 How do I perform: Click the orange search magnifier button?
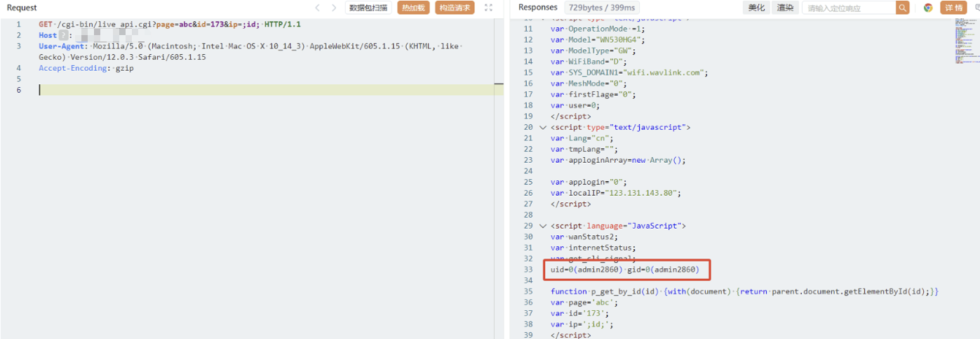tap(903, 8)
